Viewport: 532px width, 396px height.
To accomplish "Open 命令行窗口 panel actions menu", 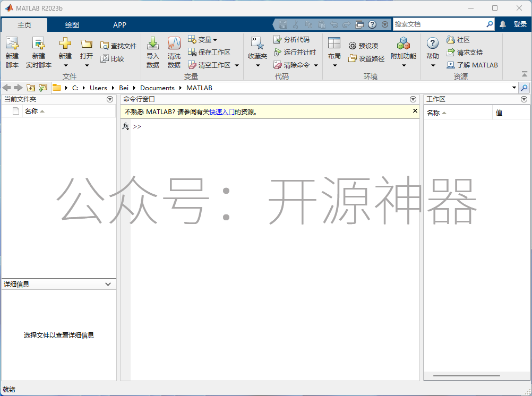I will pyautogui.click(x=413, y=99).
